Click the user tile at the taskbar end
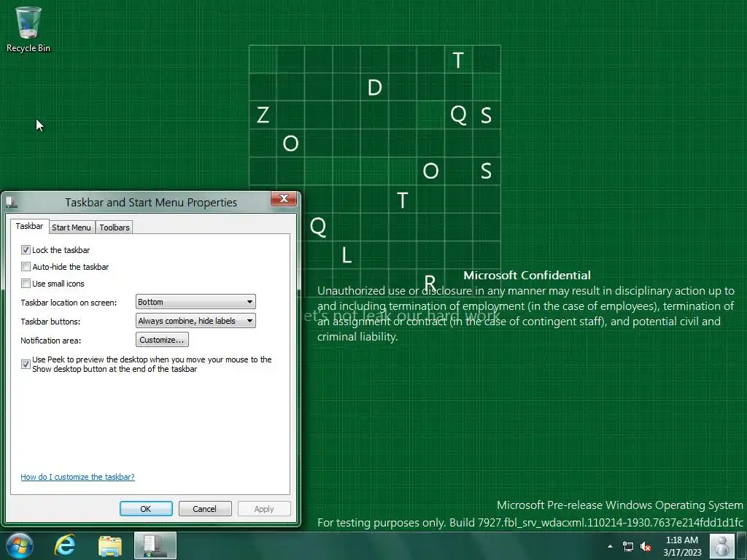 [x=721, y=545]
